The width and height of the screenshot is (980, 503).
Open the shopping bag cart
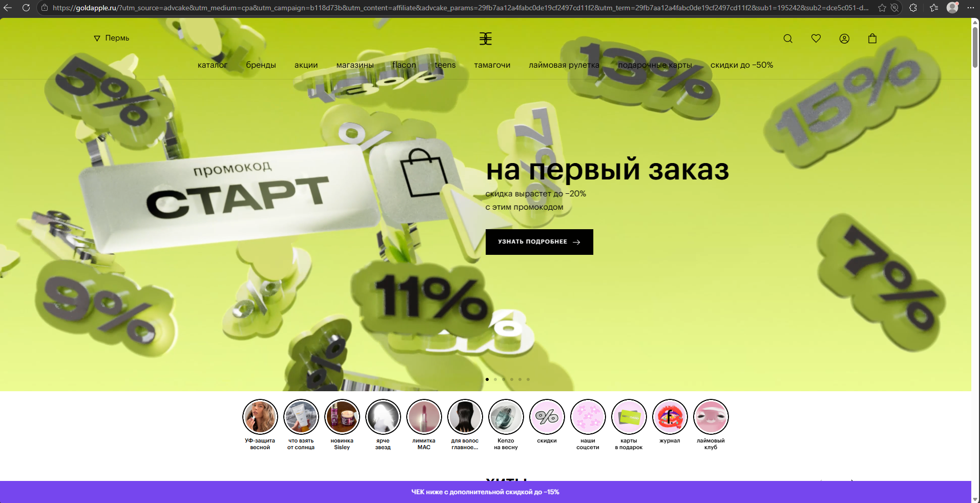[x=872, y=38]
